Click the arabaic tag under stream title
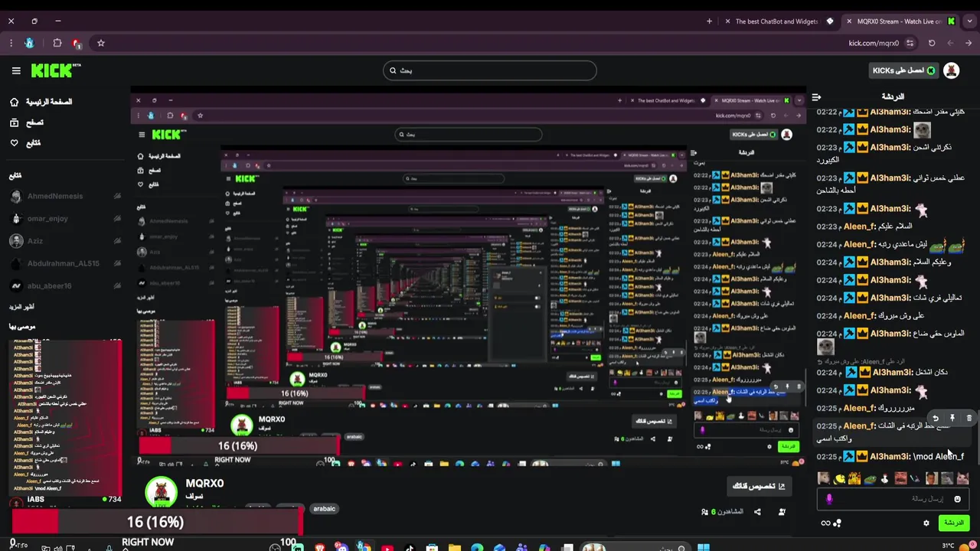980x551 pixels. [325, 509]
